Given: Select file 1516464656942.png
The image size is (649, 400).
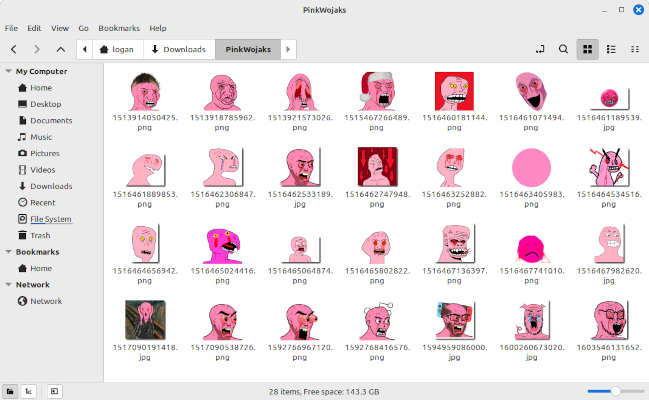Looking at the screenshot, I should [x=145, y=255].
